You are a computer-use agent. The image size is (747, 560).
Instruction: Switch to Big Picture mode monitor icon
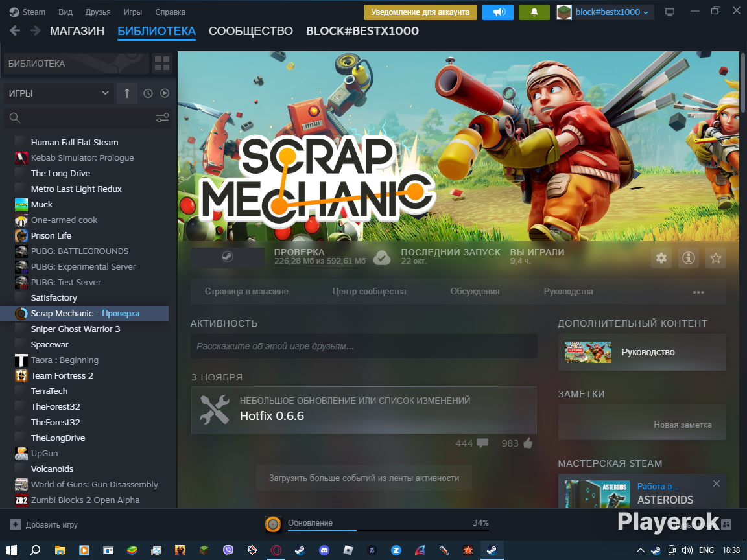670,12
